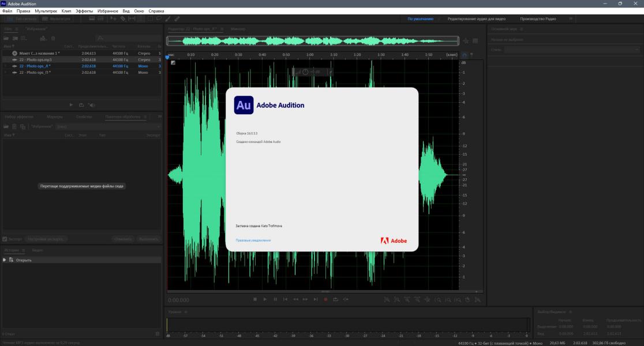Open overflow chevron next to Пакетная обработка
The height and width of the screenshot is (346, 644).
click(x=160, y=117)
